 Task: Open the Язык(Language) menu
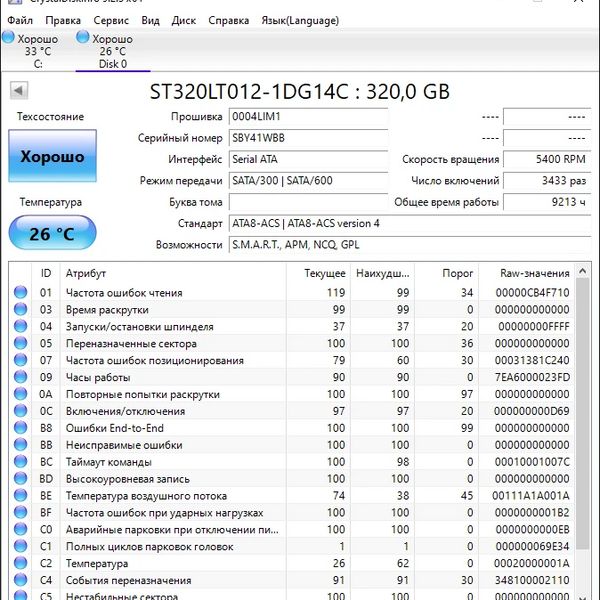(x=300, y=20)
